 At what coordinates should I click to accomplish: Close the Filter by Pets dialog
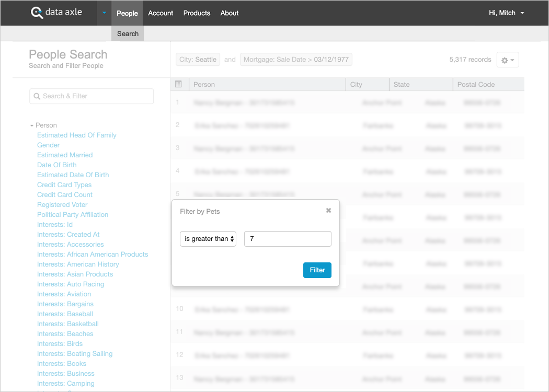tap(328, 211)
